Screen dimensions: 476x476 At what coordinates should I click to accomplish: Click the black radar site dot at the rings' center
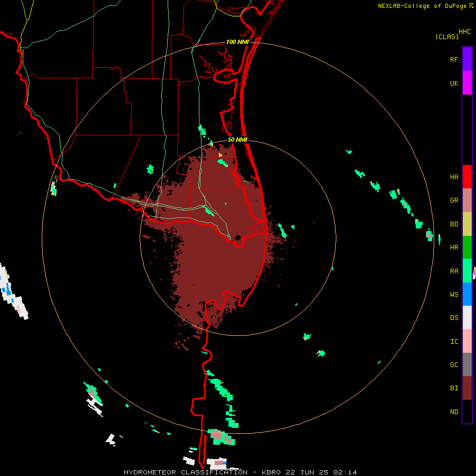click(237, 237)
